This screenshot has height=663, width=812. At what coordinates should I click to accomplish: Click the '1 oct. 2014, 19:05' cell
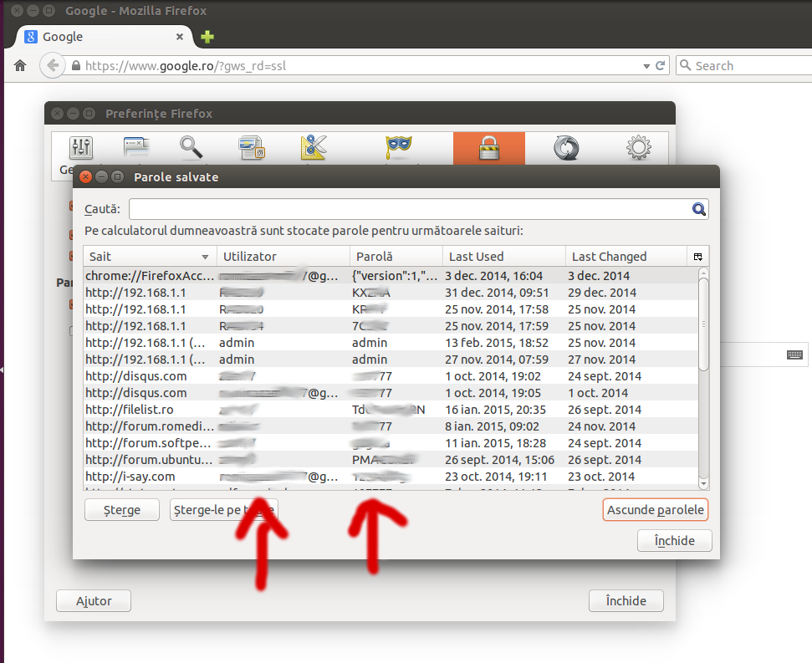pos(493,393)
